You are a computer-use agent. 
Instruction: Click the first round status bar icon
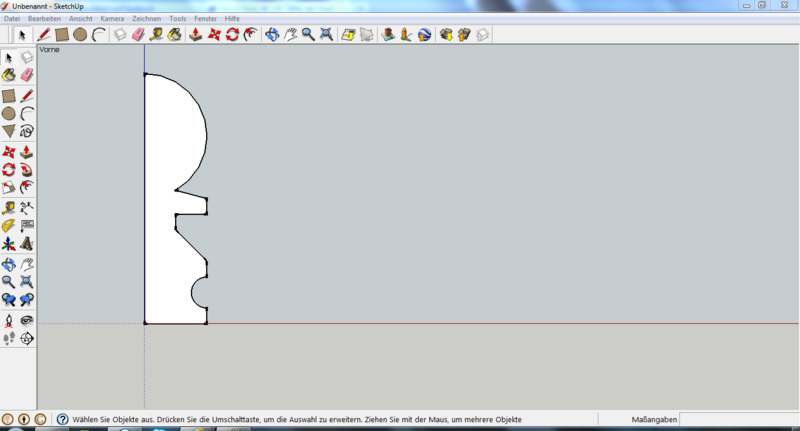click(8, 419)
